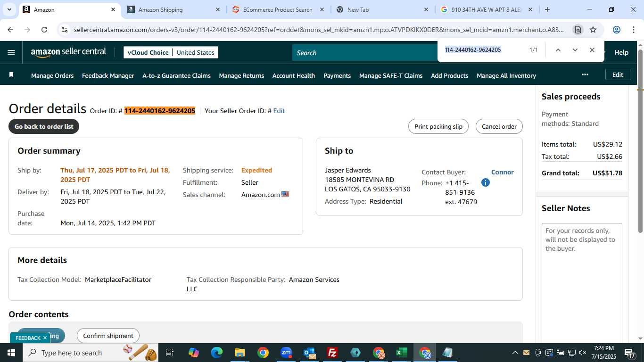Image resolution: width=644 pixels, height=362 pixels.
Task: Click the Seller Central Search field
Action: click(365, 53)
